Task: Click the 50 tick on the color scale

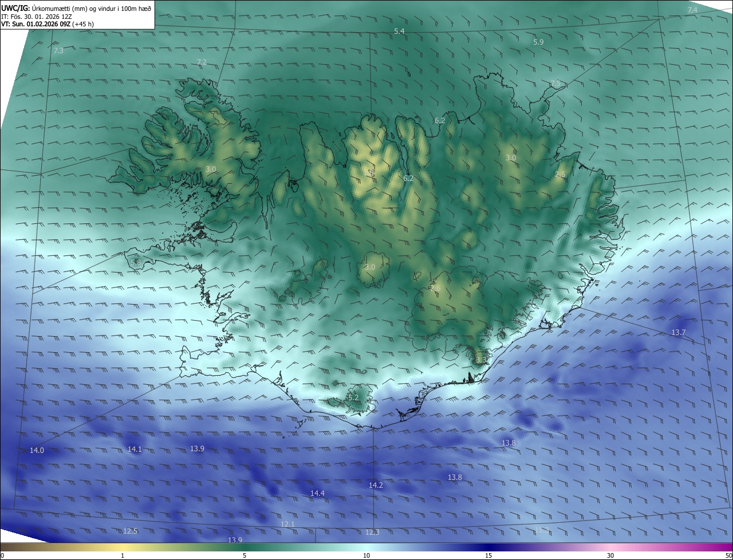Action: coord(728,555)
